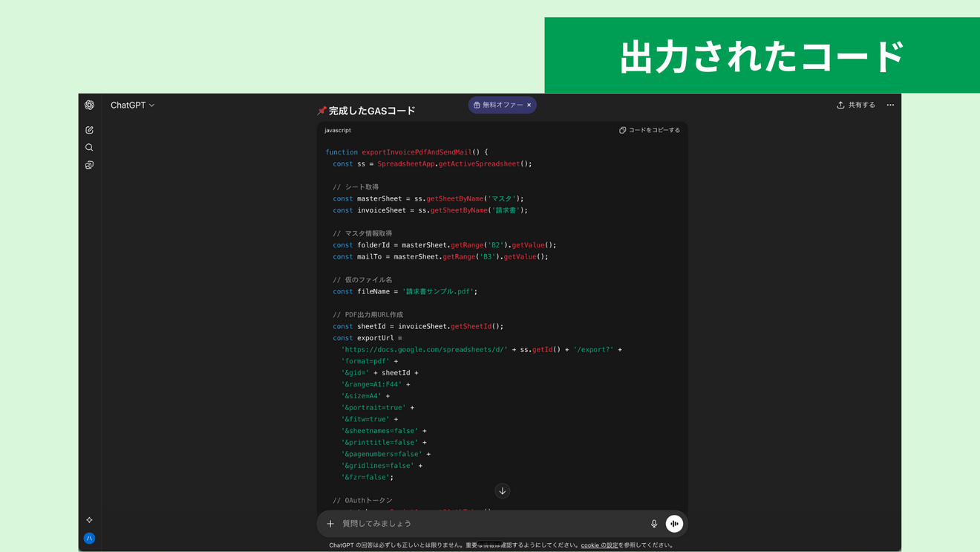The image size is (980, 552).
Task: Click the '&gridlines=false' line
Action: click(x=382, y=466)
